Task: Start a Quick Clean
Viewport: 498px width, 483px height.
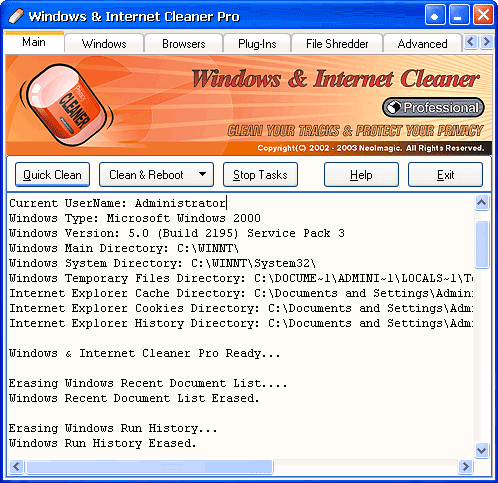Action: pos(52,175)
